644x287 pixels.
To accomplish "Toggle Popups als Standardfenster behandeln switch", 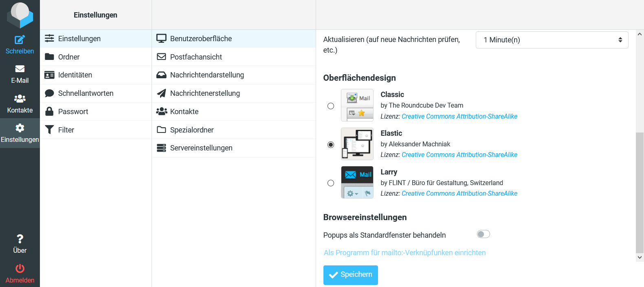I will click(x=483, y=234).
